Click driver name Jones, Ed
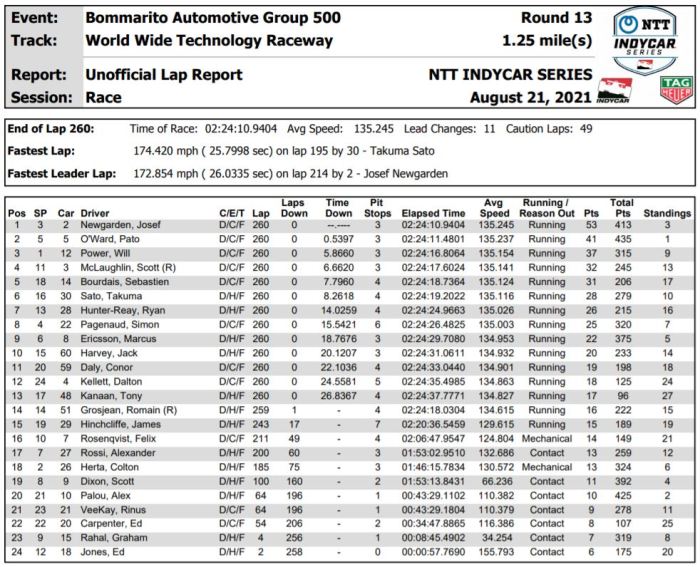This screenshot has width=700, height=567. coord(104,552)
